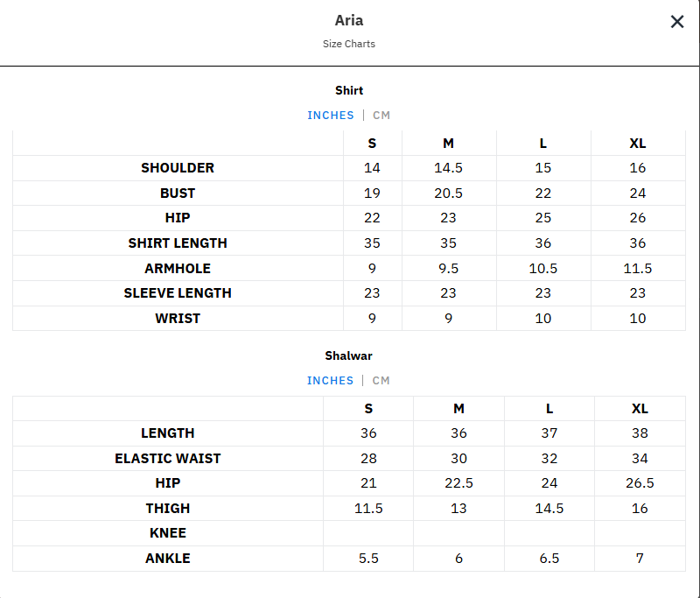Click the Shalwar section heading
This screenshot has width=700, height=598.
point(348,356)
